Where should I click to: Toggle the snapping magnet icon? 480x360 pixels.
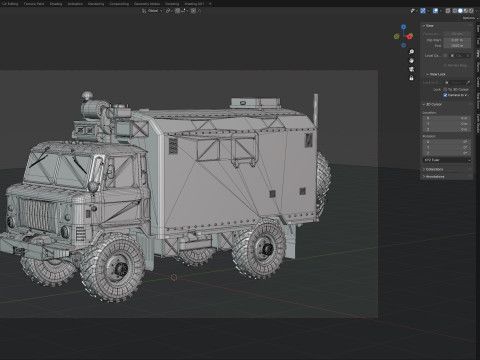point(177,11)
